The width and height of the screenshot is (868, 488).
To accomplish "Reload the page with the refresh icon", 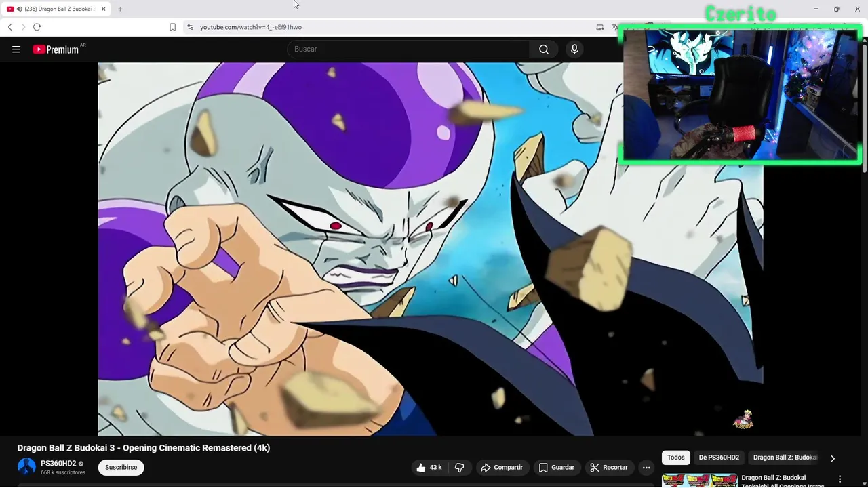I will pyautogui.click(x=37, y=27).
